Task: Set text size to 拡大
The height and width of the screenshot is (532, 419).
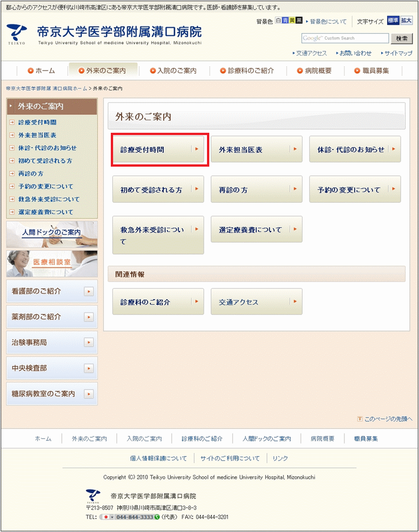Action: pyautogui.click(x=406, y=20)
